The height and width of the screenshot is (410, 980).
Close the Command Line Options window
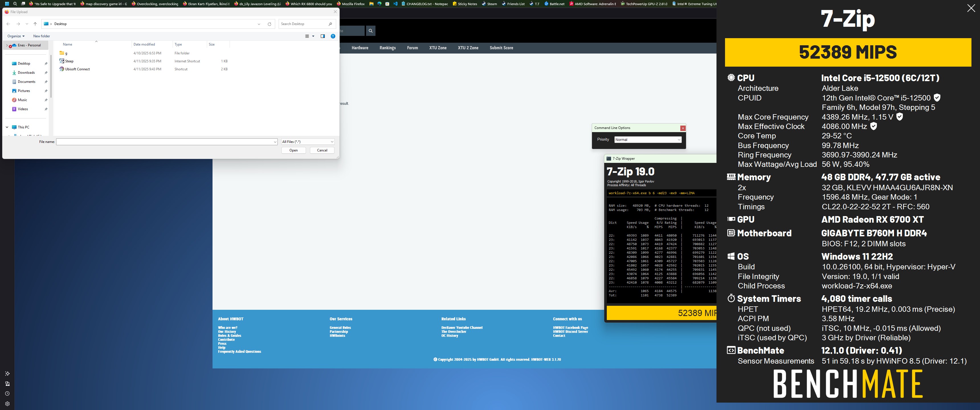click(683, 128)
